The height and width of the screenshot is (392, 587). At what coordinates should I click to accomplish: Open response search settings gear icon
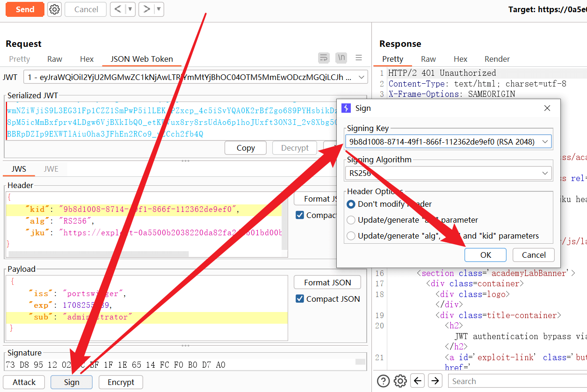pyautogui.click(x=400, y=381)
